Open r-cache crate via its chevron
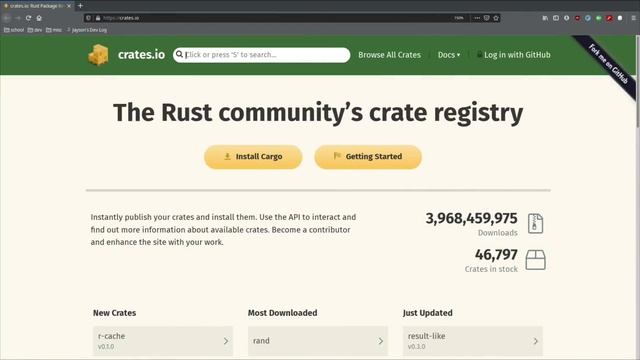 pos(226,341)
